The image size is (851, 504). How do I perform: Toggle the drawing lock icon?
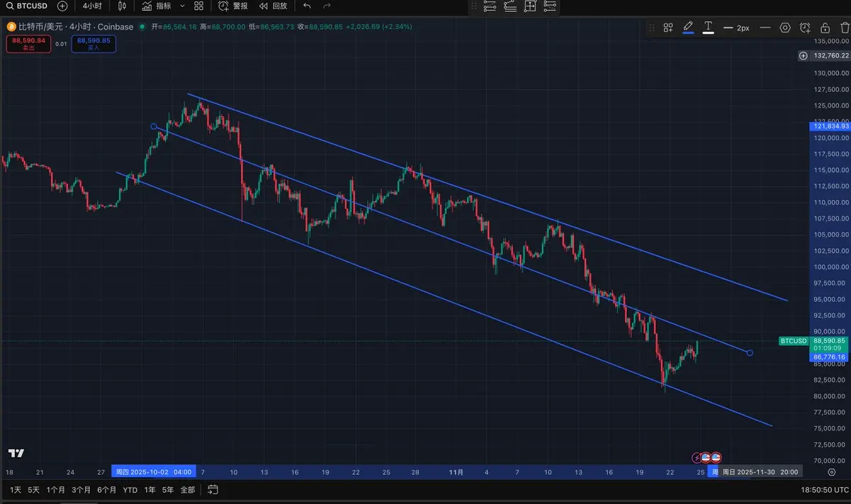pyautogui.click(x=825, y=28)
